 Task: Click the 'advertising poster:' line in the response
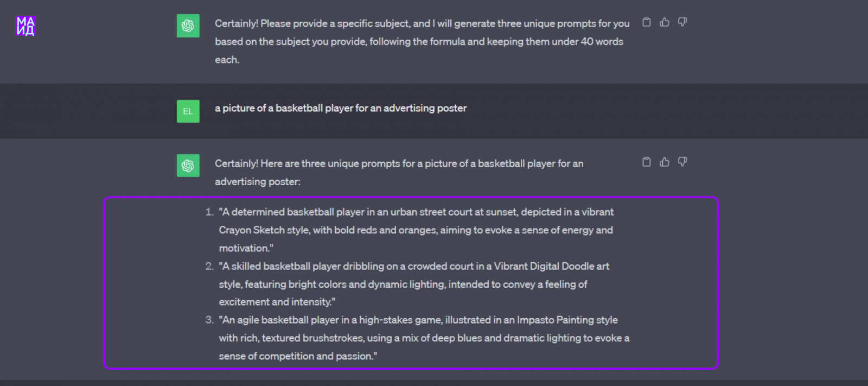pos(258,181)
